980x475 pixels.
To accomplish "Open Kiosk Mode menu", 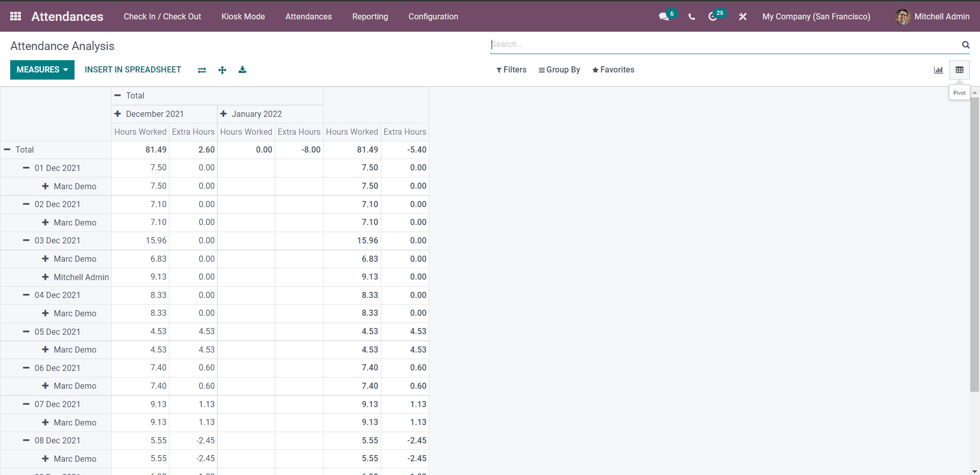I will pos(243,16).
